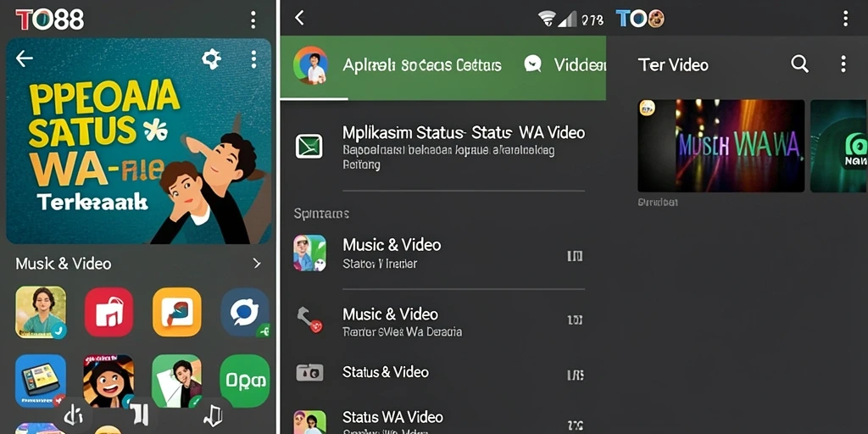Tap the pause-like bars icon at the bottom

click(140, 415)
